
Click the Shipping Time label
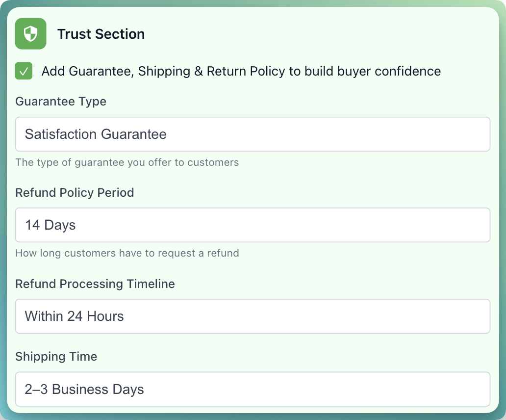56,357
